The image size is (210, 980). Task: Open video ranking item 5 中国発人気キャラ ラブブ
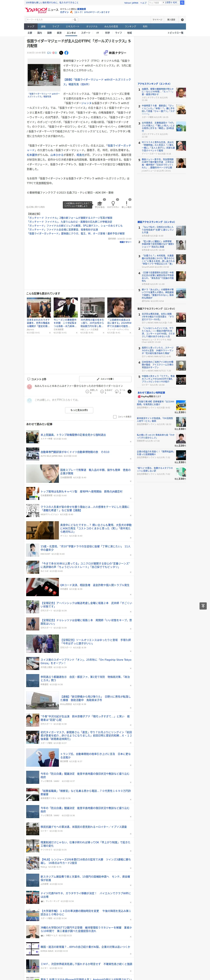tap(158, 379)
